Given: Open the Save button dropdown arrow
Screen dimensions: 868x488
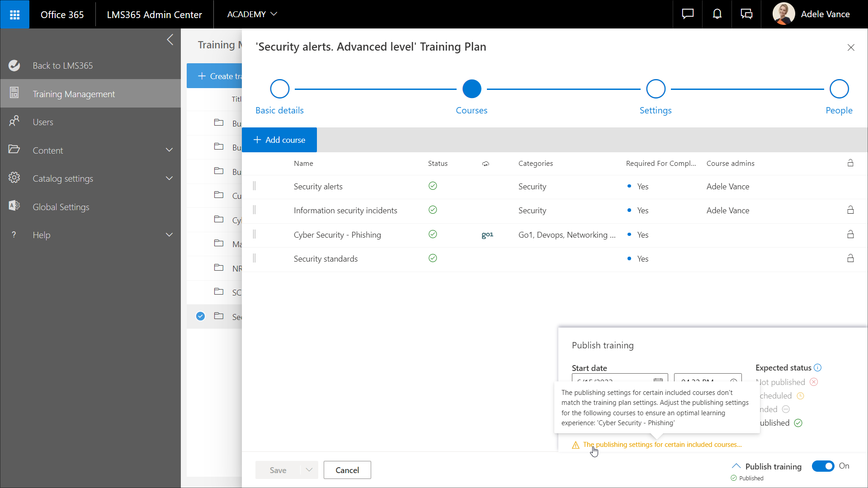Looking at the screenshot, I should [x=309, y=470].
